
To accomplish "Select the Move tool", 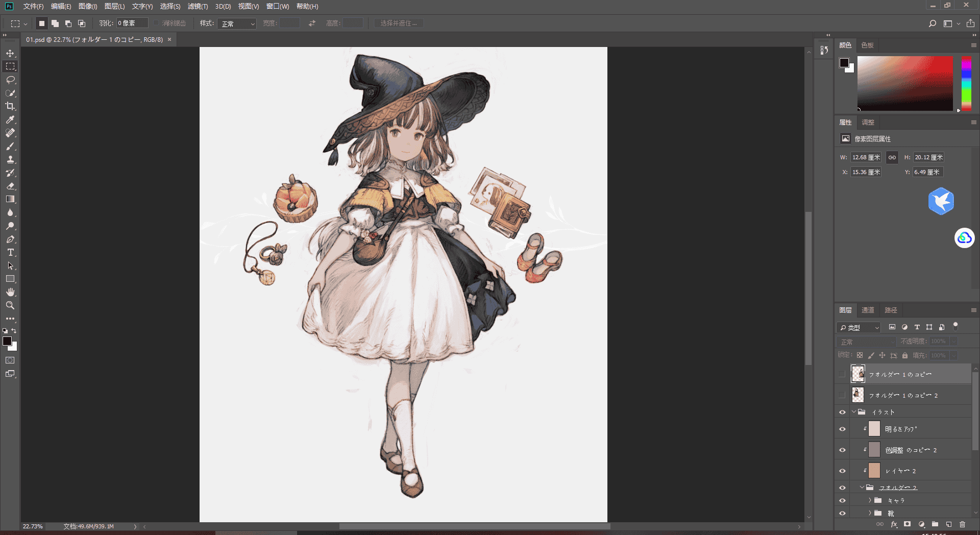I will click(x=10, y=53).
